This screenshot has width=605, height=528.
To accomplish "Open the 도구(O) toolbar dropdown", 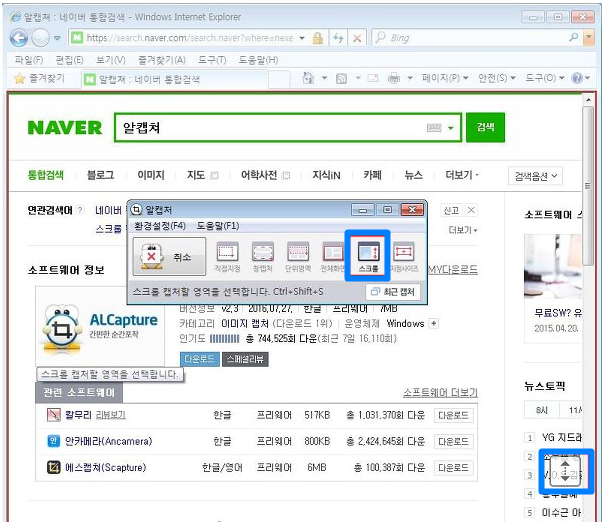I will [545, 78].
